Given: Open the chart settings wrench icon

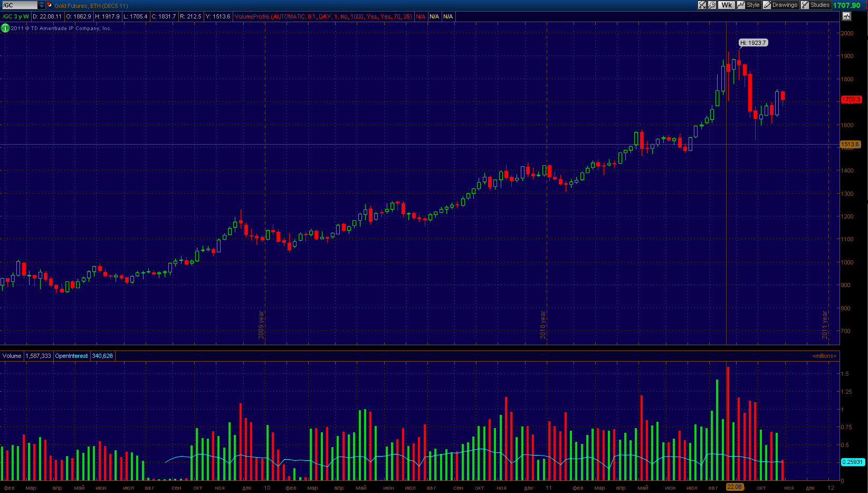Looking at the screenshot, I should coord(712,5).
